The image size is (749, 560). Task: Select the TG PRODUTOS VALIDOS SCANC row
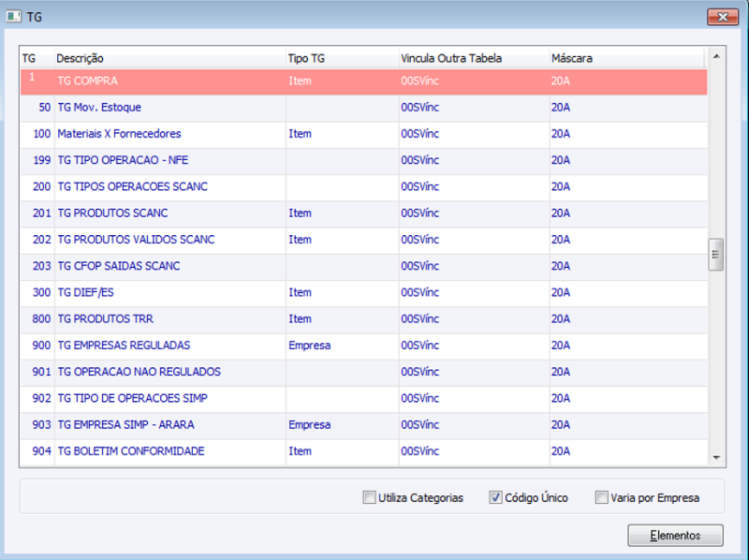[364, 240]
